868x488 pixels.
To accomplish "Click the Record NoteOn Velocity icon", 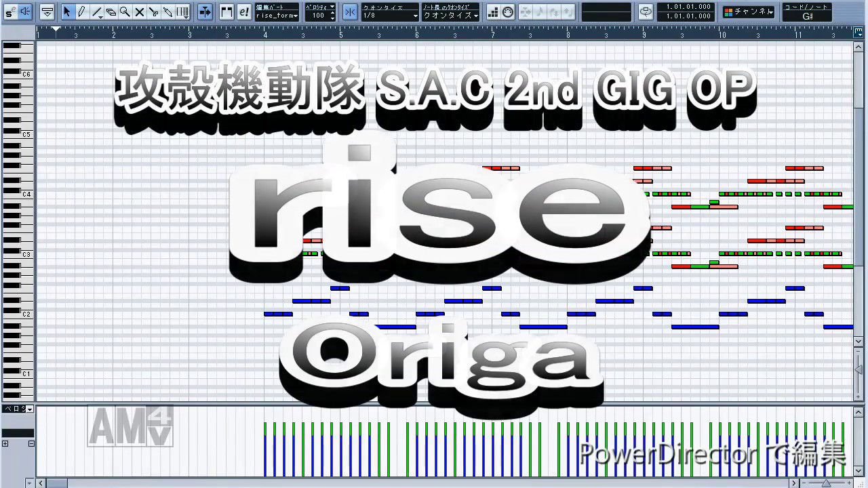I will click(553, 12).
